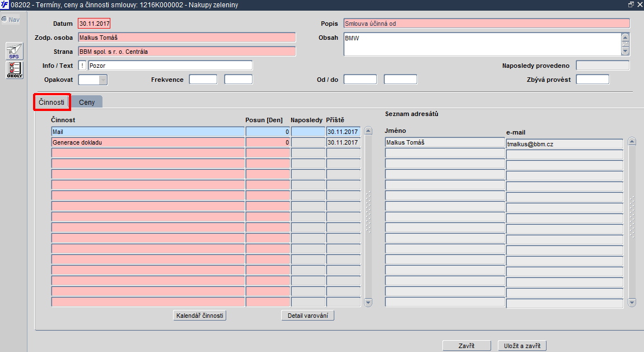The image size is (644, 352).
Task: Select the Generace dokladu activity row
Action: [x=206, y=142]
